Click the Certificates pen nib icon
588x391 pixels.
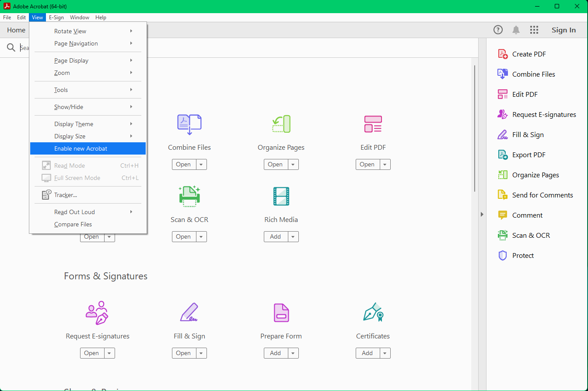click(373, 312)
